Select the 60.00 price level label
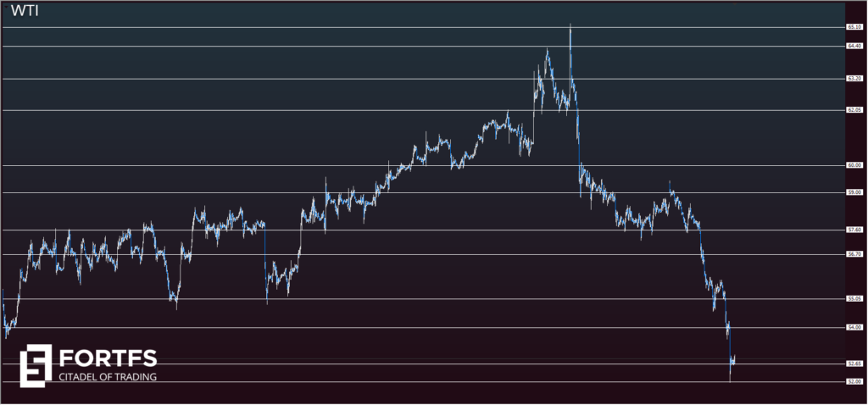Viewport: 868px width, 405px height. [x=854, y=165]
